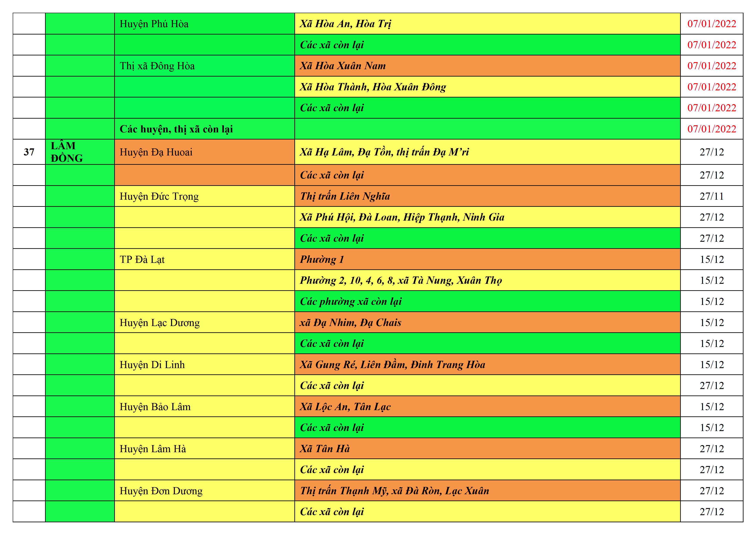Click row number 37 cell
756x535 pixels.
(x=29, y=152)
